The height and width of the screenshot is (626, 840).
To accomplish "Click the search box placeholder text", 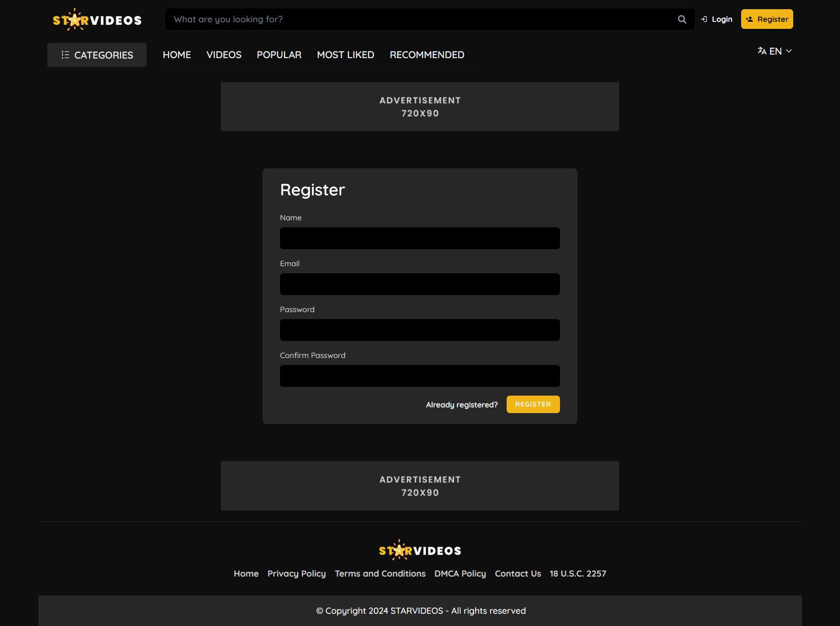I will click(228, 19).
